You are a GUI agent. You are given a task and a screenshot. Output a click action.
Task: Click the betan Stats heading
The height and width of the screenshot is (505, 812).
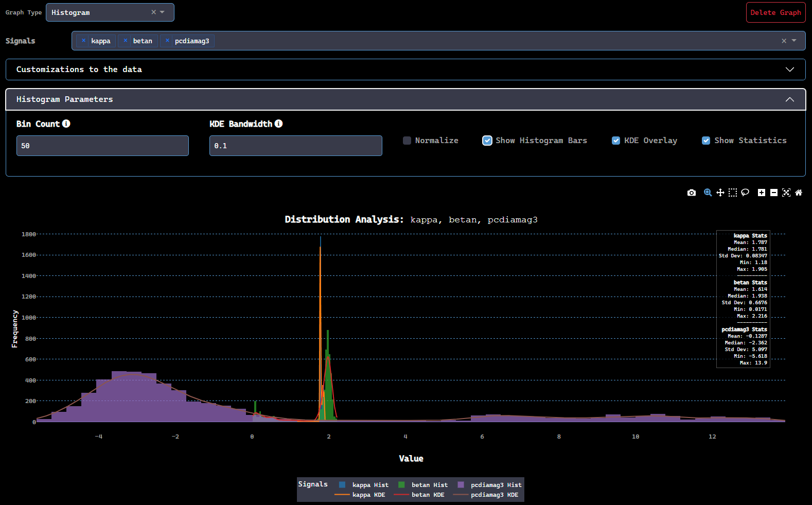tap(750, 283)
